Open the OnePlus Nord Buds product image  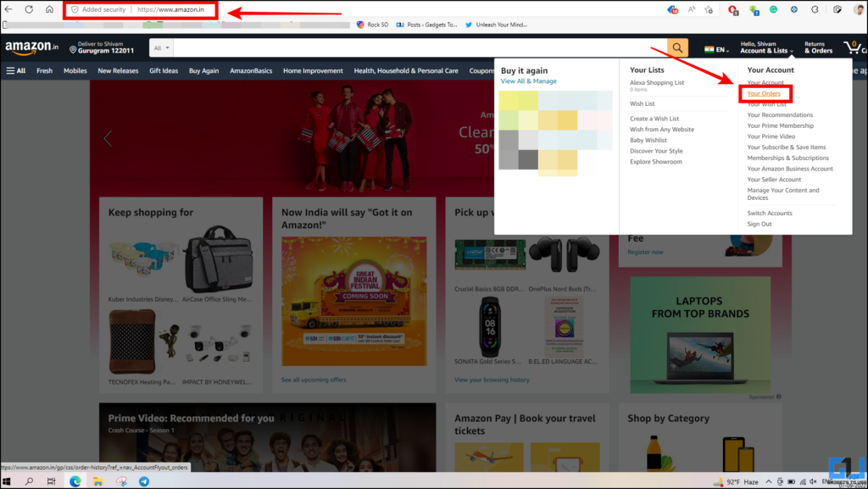tap(564, 254)
